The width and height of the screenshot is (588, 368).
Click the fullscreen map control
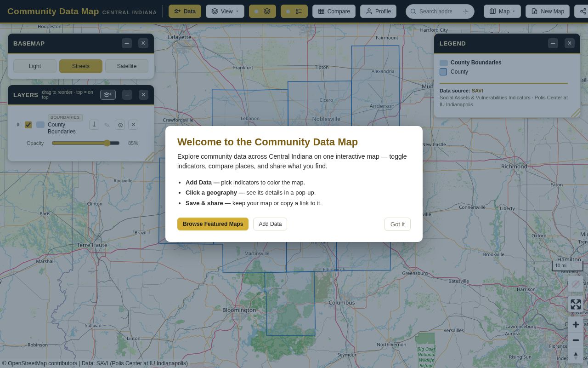(x=576, y=304)
